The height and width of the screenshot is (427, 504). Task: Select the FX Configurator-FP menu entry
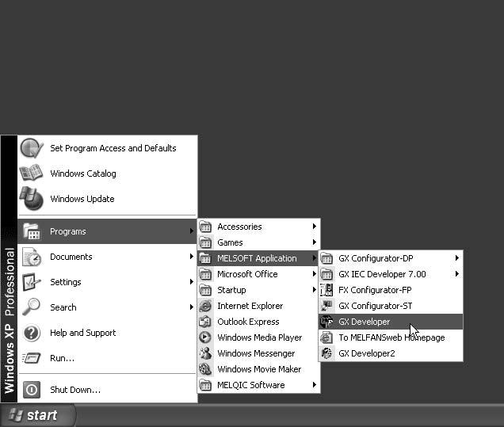tap(391, 290)
